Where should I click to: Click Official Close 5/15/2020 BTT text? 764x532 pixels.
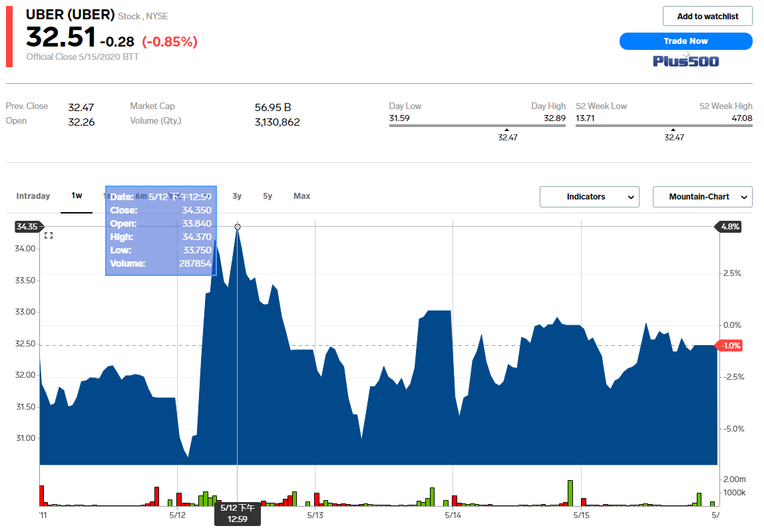[x=83, y=57]
